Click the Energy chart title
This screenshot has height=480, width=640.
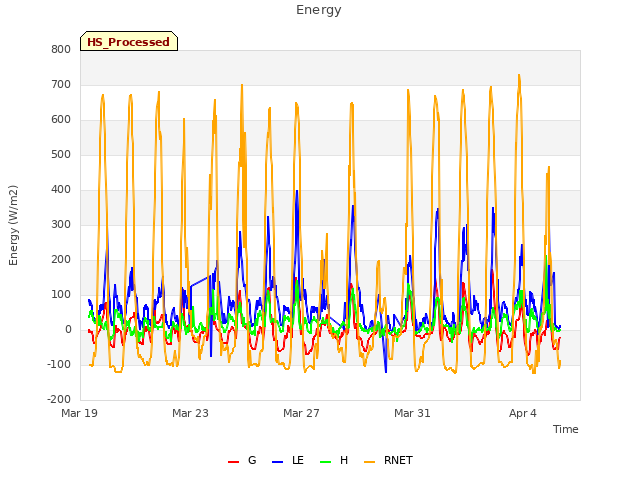point(319,10)
